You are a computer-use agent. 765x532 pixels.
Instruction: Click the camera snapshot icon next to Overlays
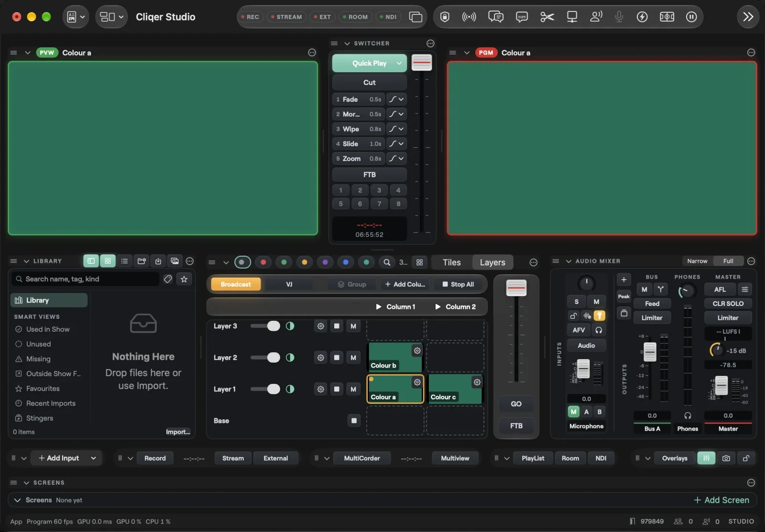pos(726,458)
